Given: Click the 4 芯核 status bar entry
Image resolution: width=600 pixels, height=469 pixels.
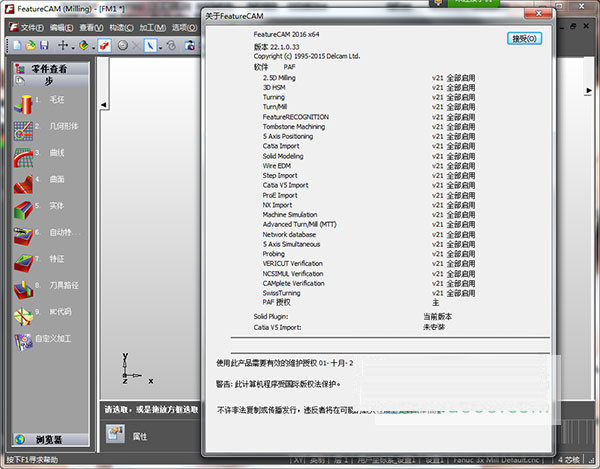Looking at the screenshot, I should pyautogui.click(x=569, y=460).
